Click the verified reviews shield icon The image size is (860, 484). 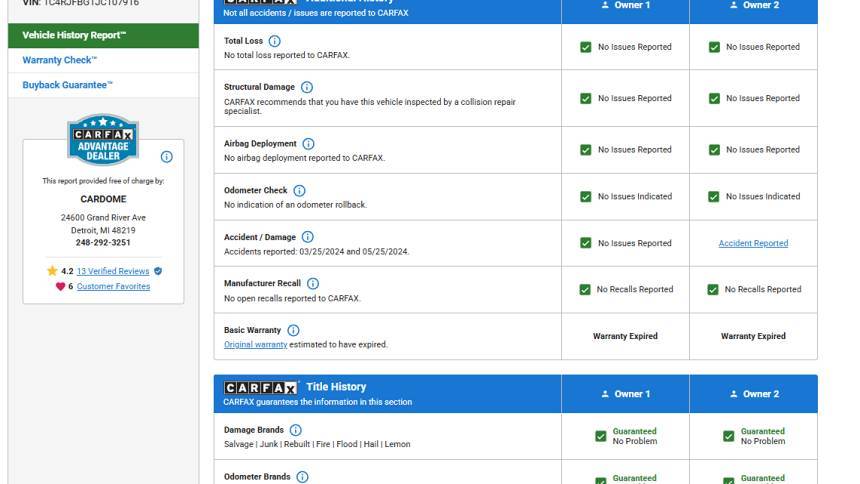(158, 271)
